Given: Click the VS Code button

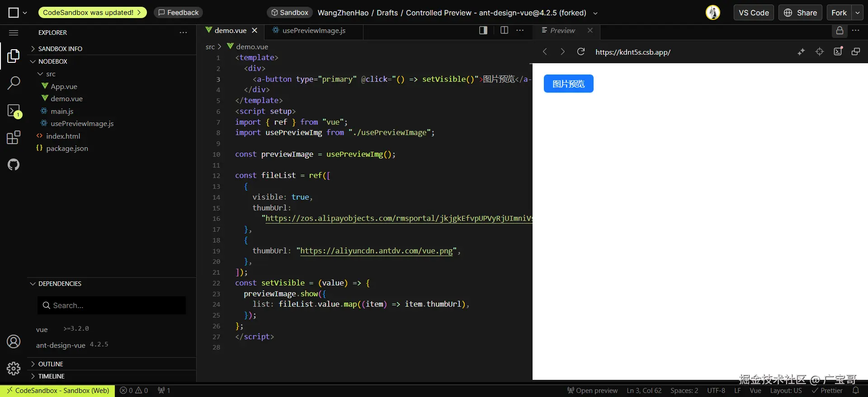Looking at the screenshot, I should (x=754, y=13).
